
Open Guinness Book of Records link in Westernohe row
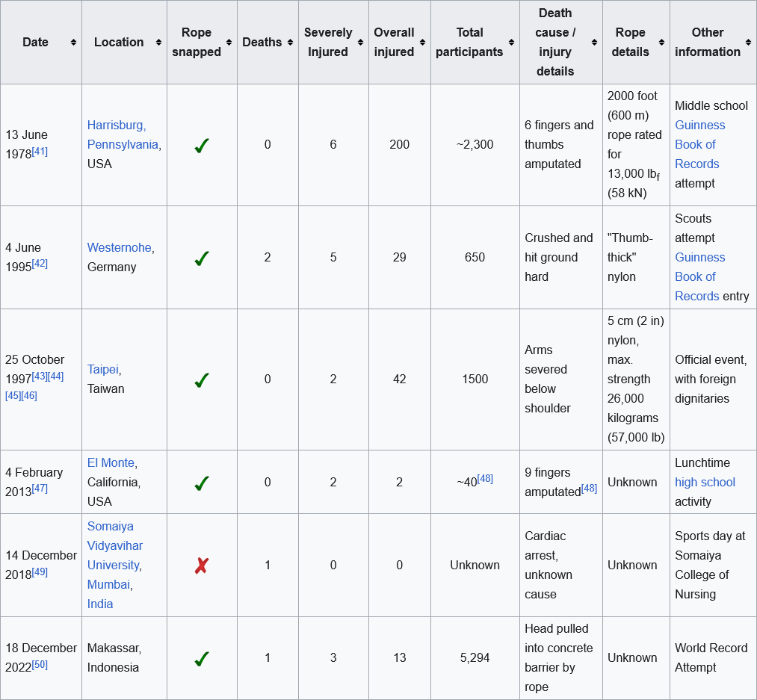(x=699, y=276)
